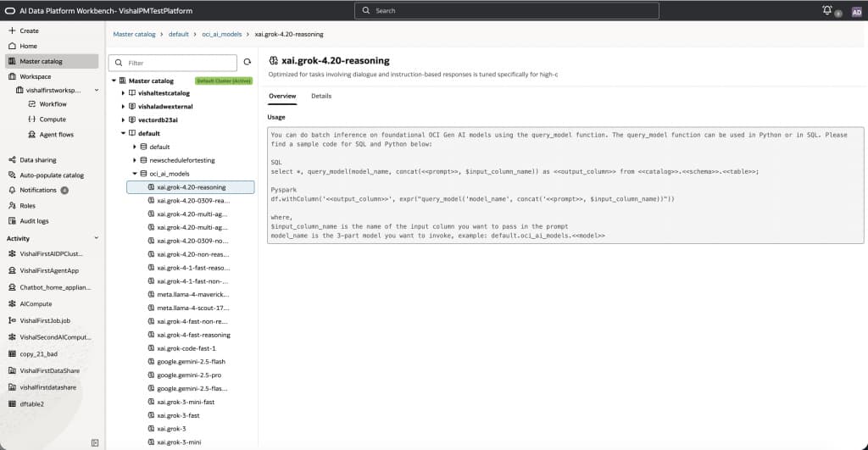Click the catalog Filter input field
The image size is (868, 450).
coord(178,63)
